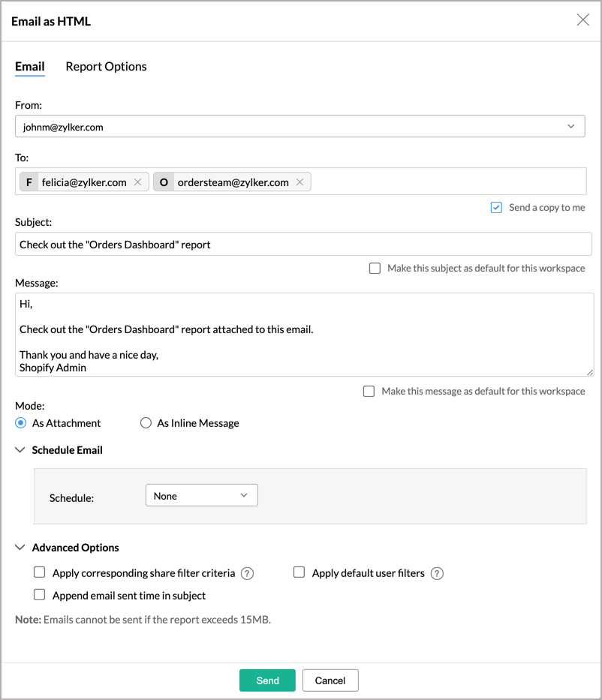Select As Attachment mode

(21, 422)
